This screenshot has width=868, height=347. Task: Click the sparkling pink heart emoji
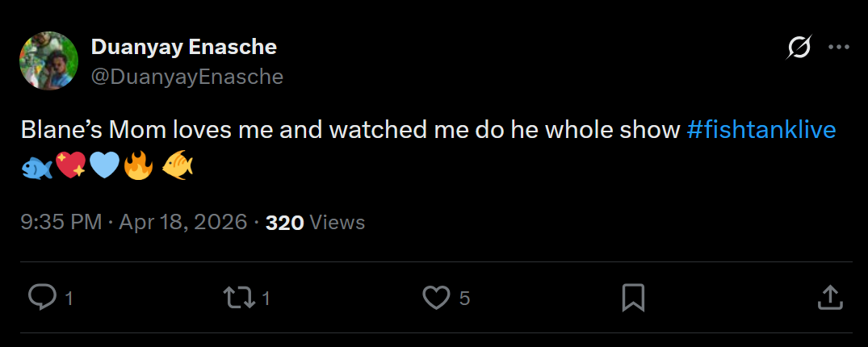point(71,167)
